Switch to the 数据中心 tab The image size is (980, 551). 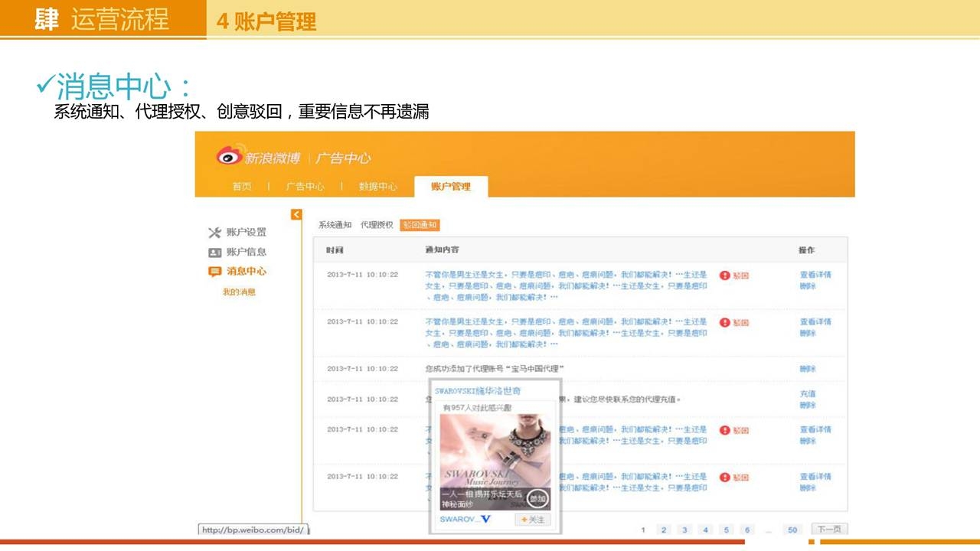click(377, 187)
